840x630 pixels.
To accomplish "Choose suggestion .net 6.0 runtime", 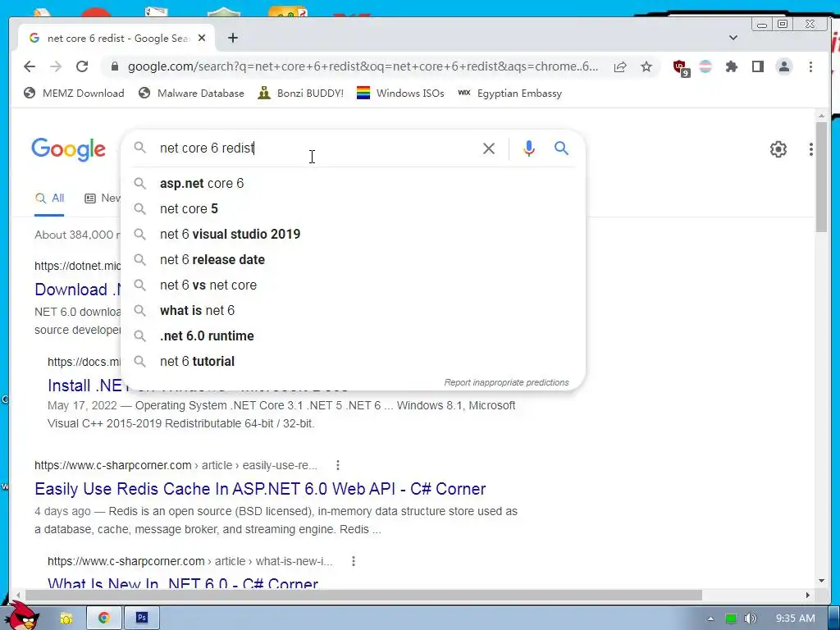I will coord(354,336).
